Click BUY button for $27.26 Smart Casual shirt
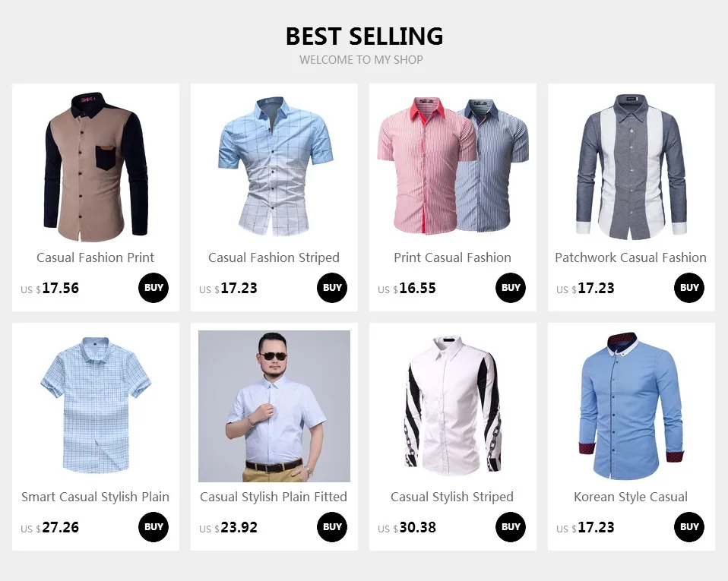 click(x=154, y=527)
